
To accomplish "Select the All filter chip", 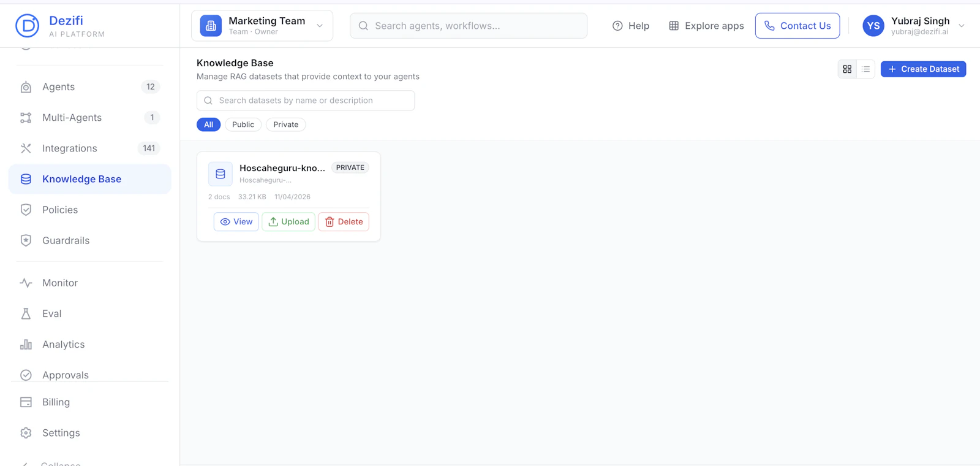I will (208, 124).
